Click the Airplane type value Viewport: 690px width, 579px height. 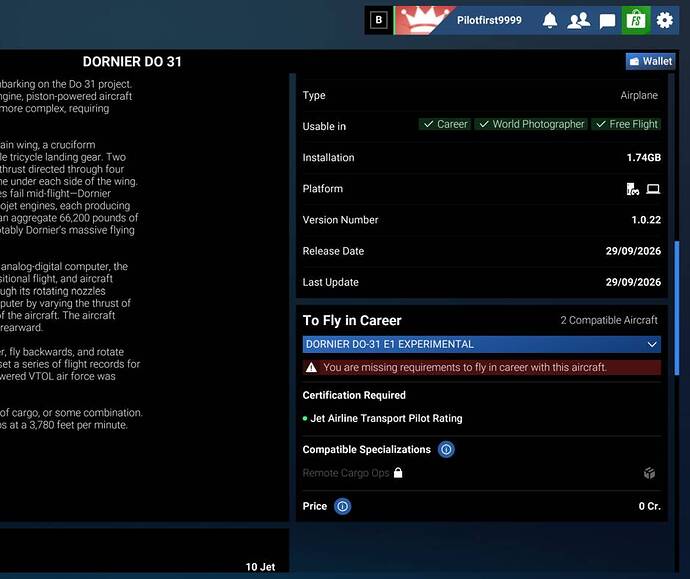[639, 95]
